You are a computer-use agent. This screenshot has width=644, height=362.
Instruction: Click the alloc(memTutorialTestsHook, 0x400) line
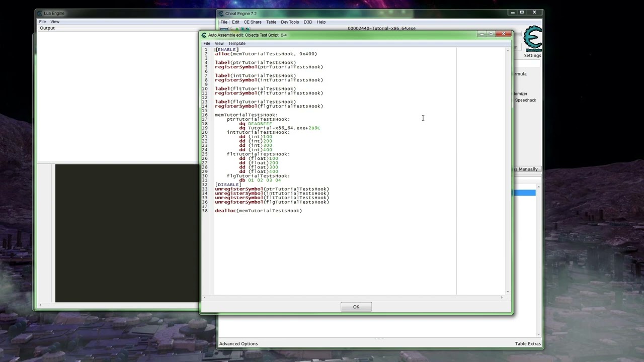point(266,54)
